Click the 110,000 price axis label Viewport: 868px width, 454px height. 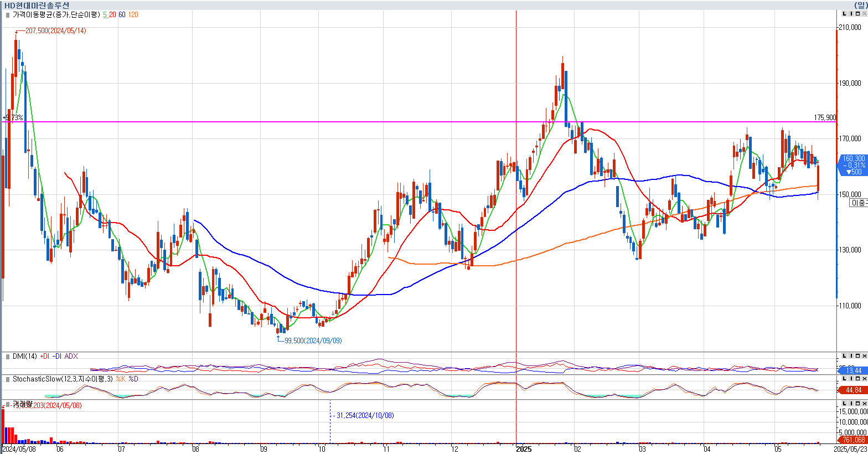850,306
